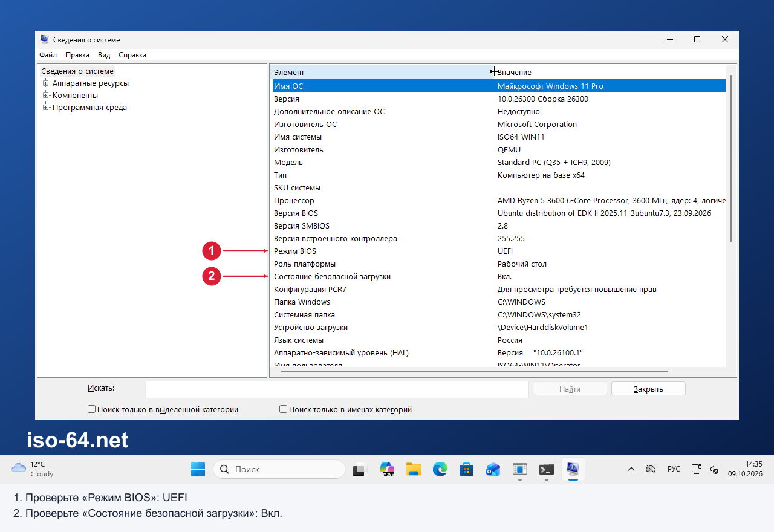Select the Версия BIOS row
774x532 pixels.
(499, 213)
